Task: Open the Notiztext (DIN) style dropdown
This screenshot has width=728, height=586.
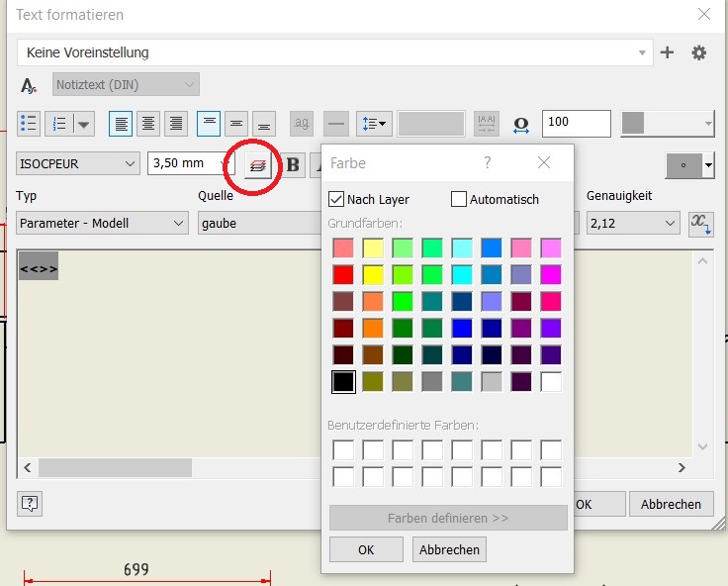Action: click(x=126, y=84)
